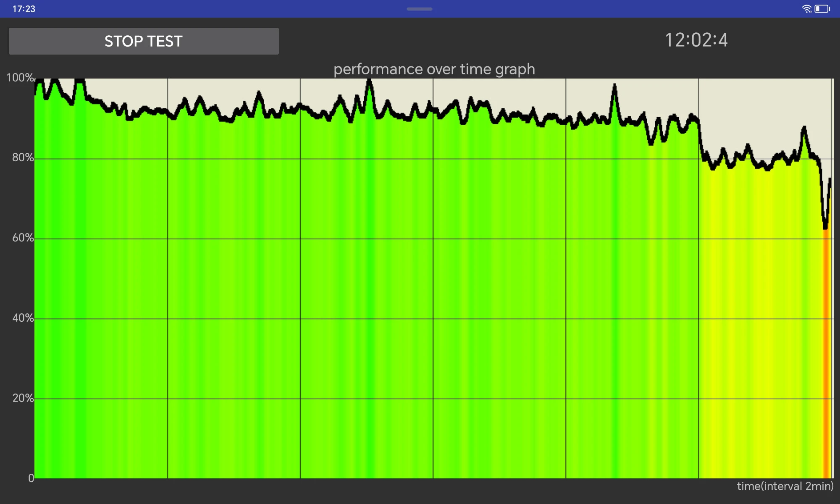Viewport: 840px width, 504px height.
Task: Tap the orange throttling stripe in graph
Action: tap(827, 353)
